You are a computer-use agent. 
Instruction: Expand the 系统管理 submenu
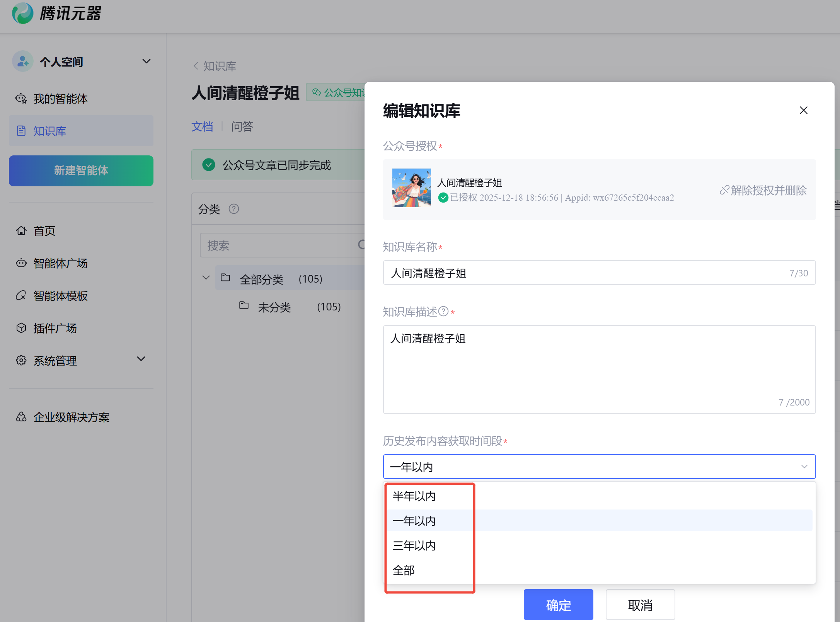click(x=141, y=359)
